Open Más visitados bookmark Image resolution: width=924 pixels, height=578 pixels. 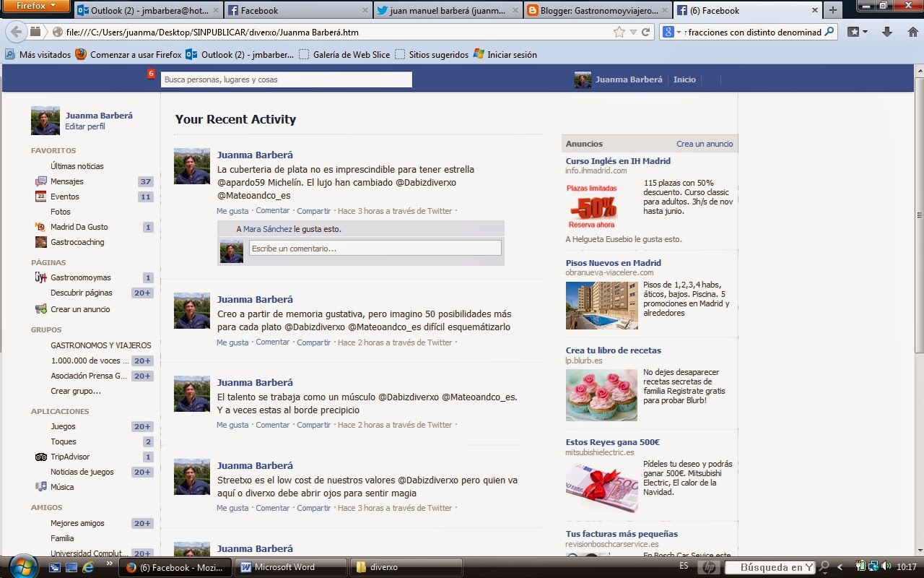[38, 54]
